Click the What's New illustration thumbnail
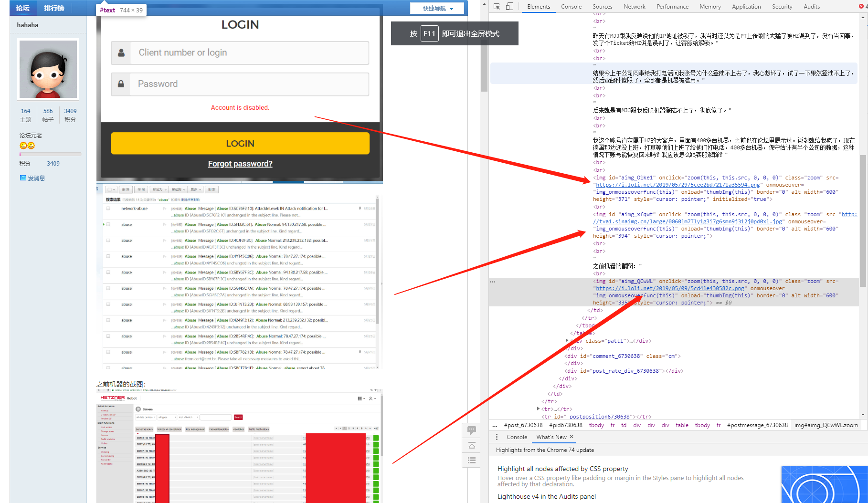 [825, 484]
